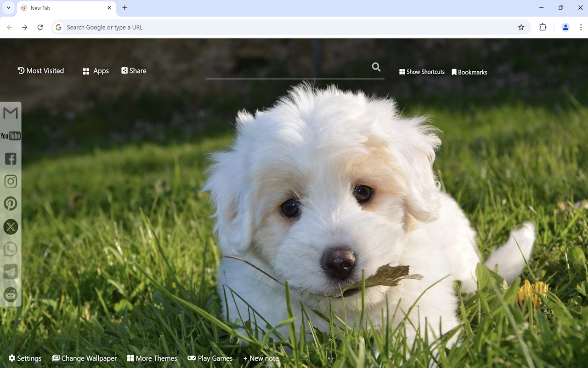The image size is (588, 368).
Task: Open Reddit from the sidebar
Action: (x=10, y=294)
